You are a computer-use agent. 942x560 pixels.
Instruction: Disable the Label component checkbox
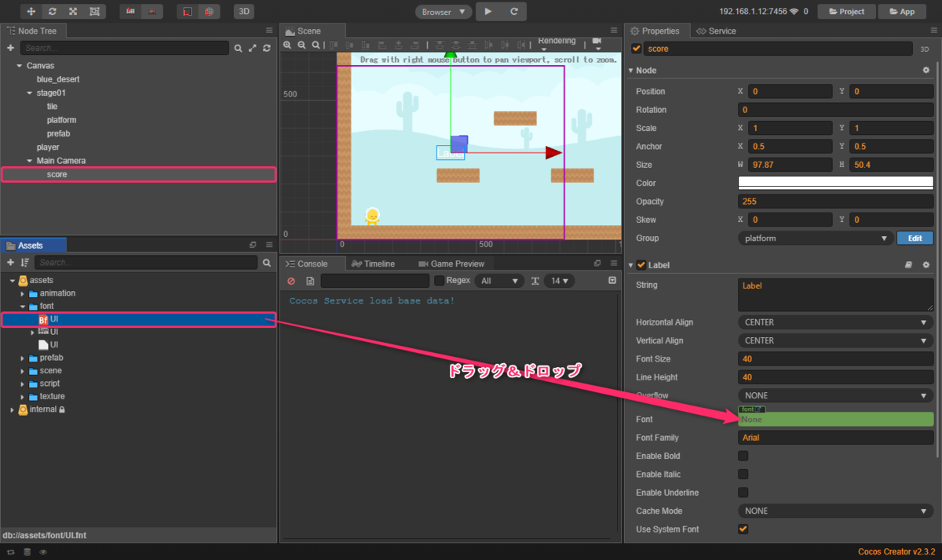pyautogui.click(x=641, y=265)
